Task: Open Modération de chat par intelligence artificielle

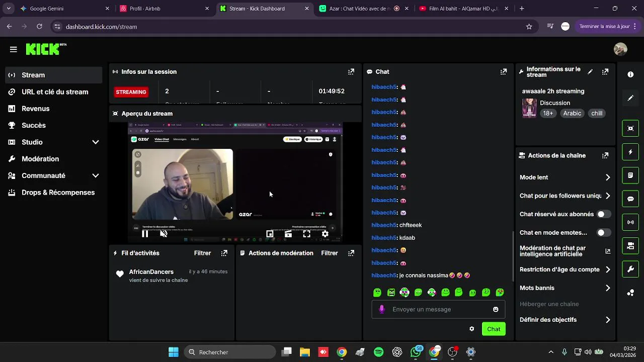Action: point(565,251)
